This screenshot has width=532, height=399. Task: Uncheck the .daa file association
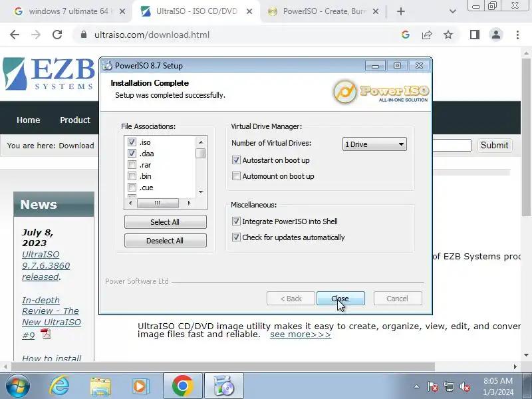coord(132,154)
